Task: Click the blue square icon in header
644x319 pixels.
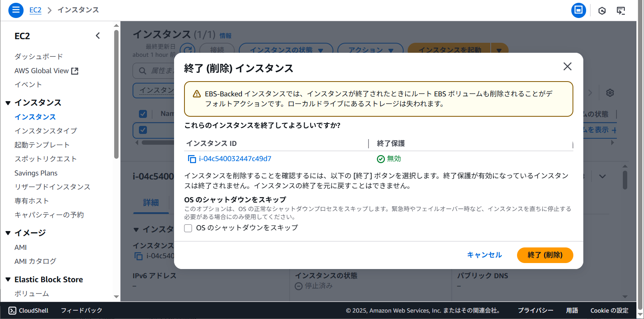Action: [578, 10]
